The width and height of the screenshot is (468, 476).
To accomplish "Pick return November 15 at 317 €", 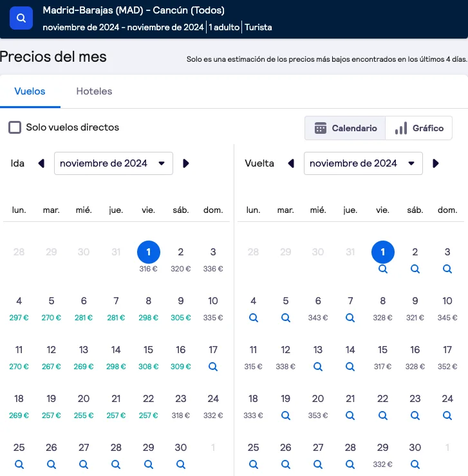I will click(383, 358).
